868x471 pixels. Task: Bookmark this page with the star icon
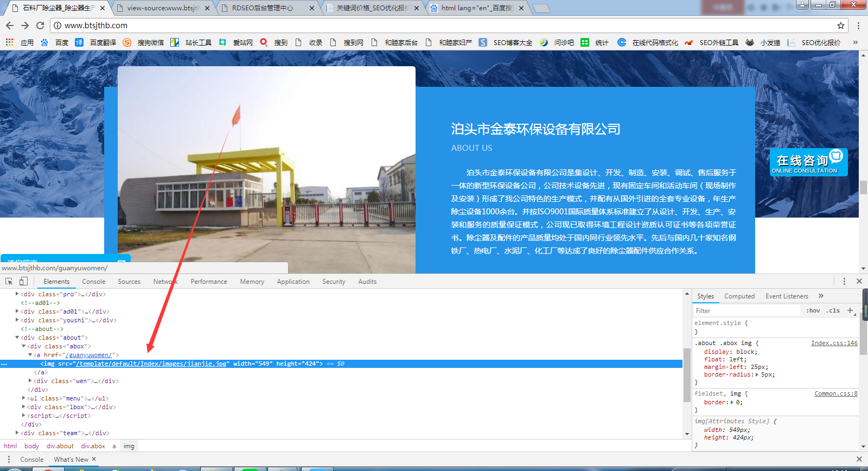pos(841,26)
